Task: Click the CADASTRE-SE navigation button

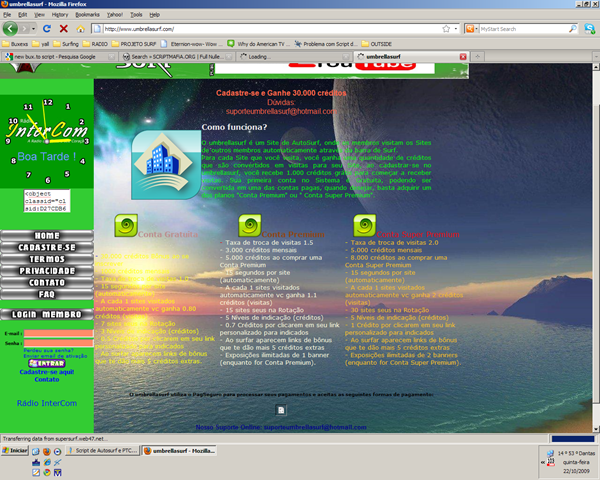Action: [47, 248]
